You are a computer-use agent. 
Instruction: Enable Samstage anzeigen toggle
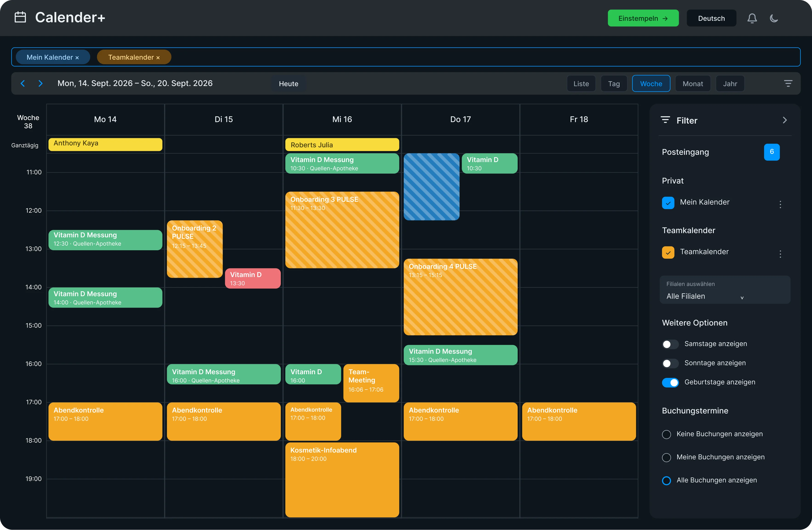670,344
